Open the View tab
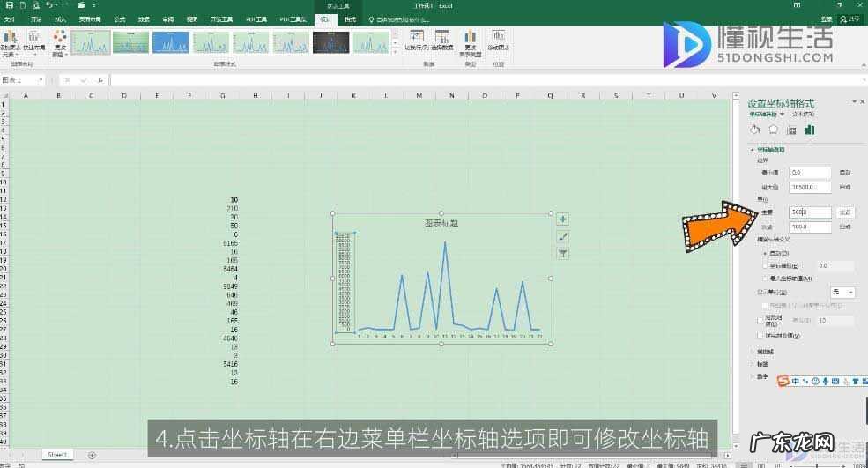The width and height of the screenshot is (868, 468). click(x=192, y=19)
